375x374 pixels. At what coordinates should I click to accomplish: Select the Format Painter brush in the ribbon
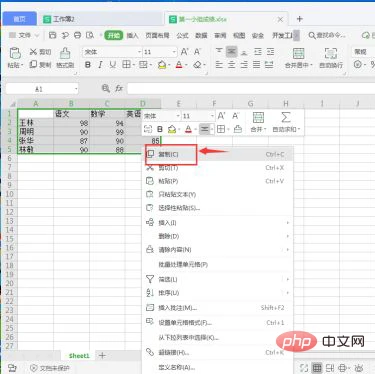(65, 53)
